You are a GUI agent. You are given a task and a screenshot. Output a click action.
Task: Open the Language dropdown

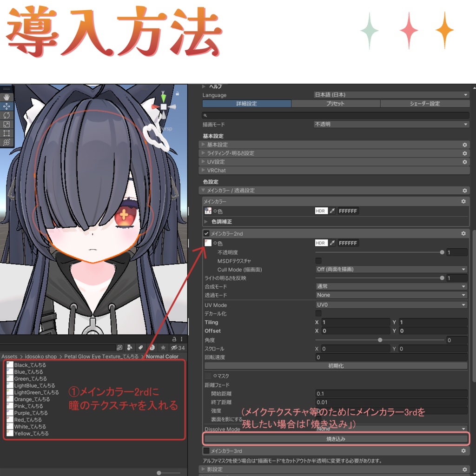[x=391, y=95]
